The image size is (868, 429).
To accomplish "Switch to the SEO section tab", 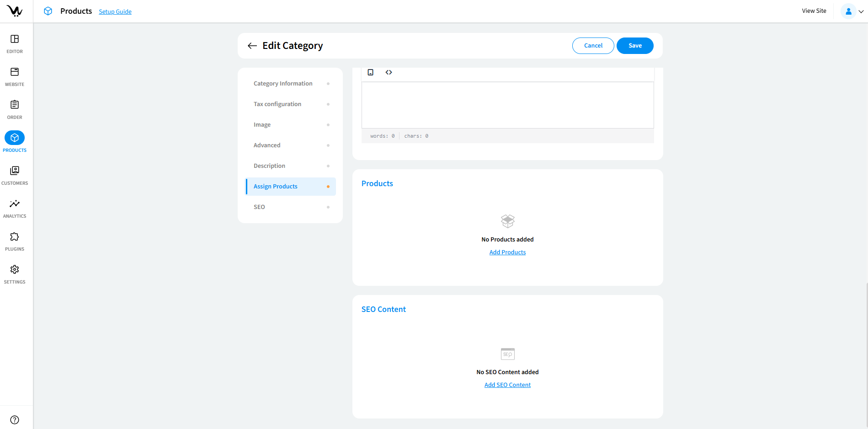I will 259,207.
